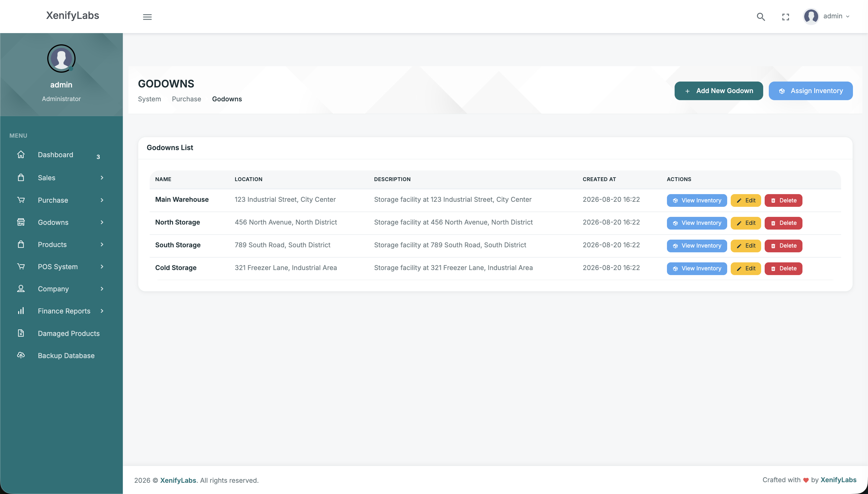Click the Cold Storage name cell

176,268
